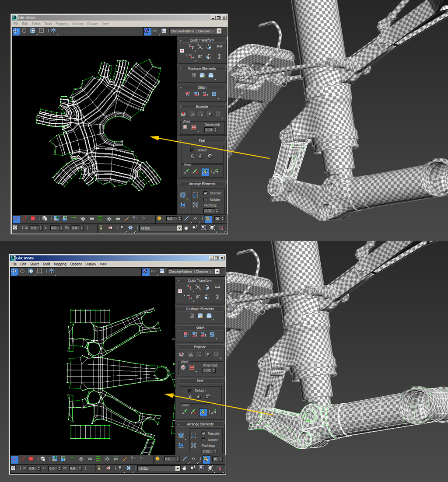
Task: Click the Threshold value field in the top window
Action: coord(209,130)
